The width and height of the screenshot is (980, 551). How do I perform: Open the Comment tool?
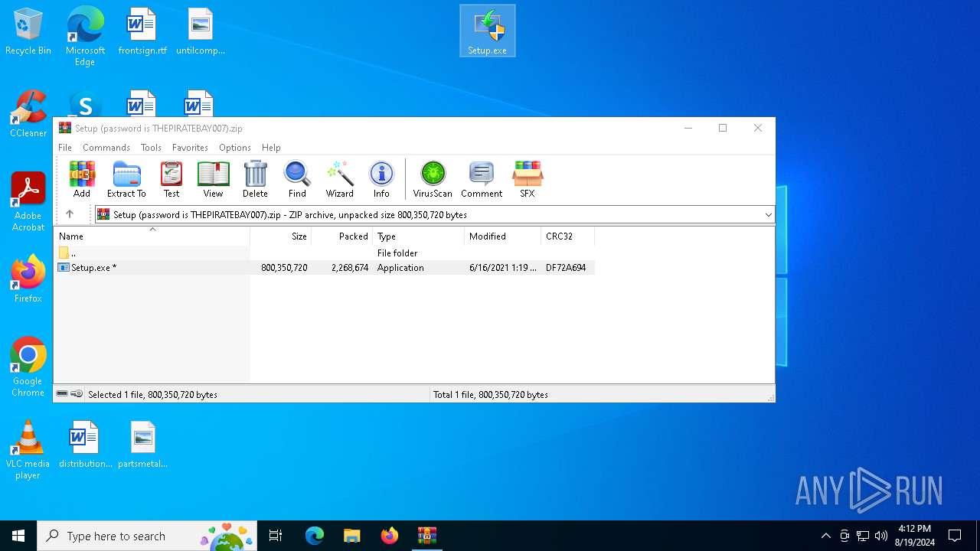(x=482, y=180)
